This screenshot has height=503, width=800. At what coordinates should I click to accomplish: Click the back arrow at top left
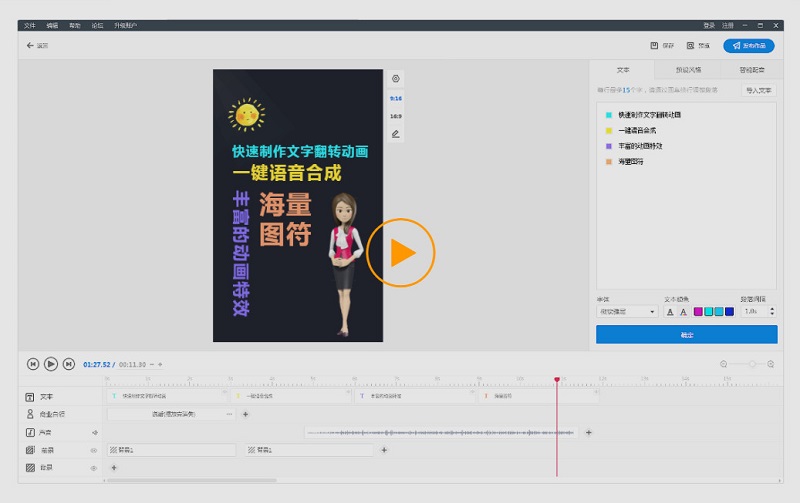30,45
